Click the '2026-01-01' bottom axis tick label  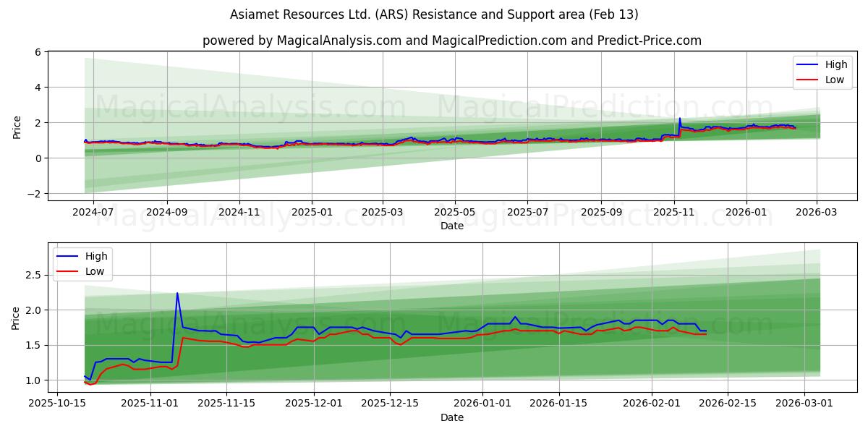pos(482,404)
